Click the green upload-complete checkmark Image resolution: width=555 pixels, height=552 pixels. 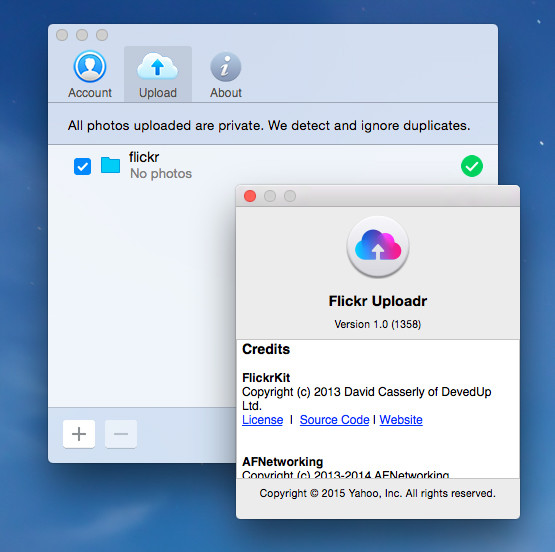472,166
